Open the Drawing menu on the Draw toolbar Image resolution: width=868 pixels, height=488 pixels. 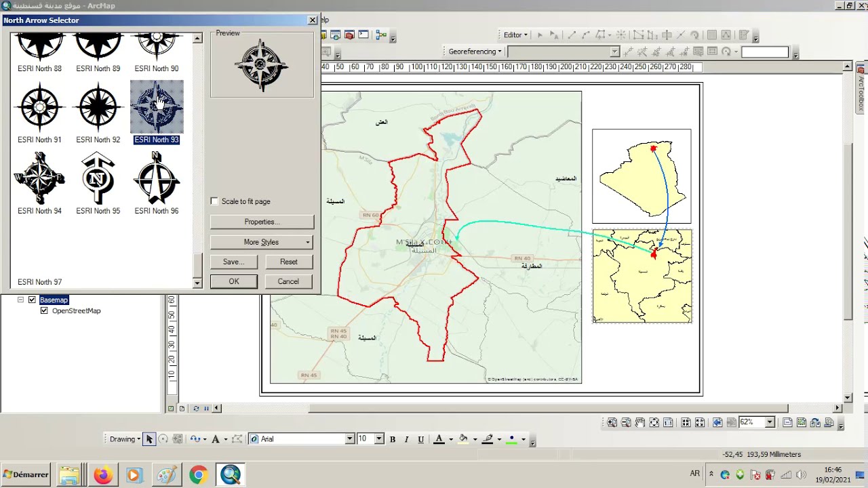[125, 439]
